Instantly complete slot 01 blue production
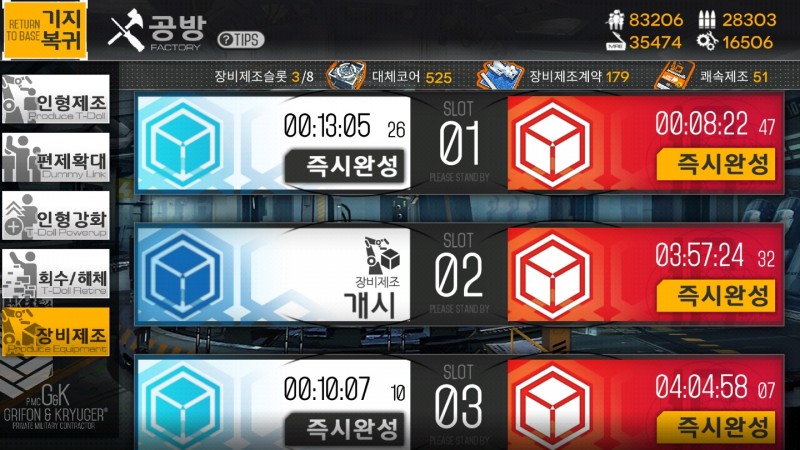The image size is (800, 450). tap(346, 166)
